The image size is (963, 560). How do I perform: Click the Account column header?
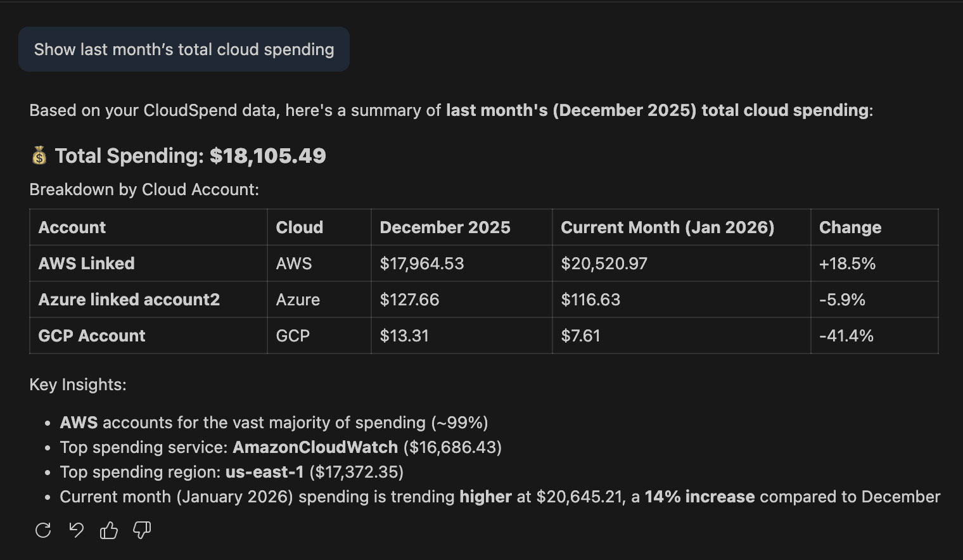point(72,227)
